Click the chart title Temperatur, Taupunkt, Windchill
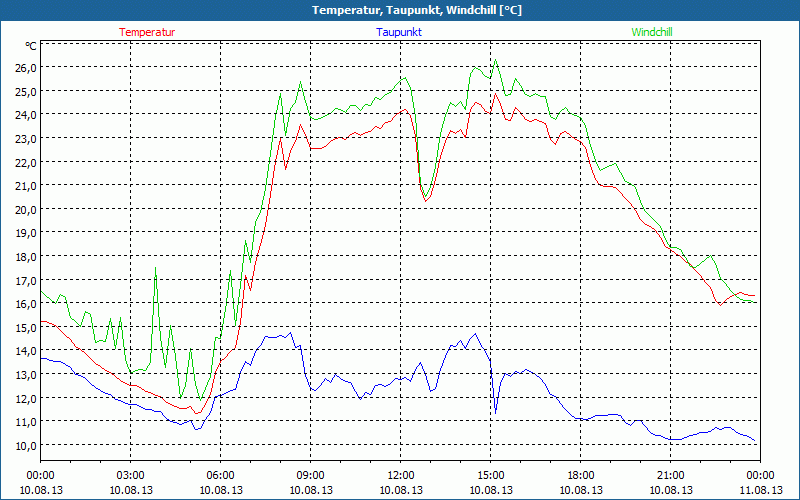This screenshot has height=500, width=800. tap(417, 10)
